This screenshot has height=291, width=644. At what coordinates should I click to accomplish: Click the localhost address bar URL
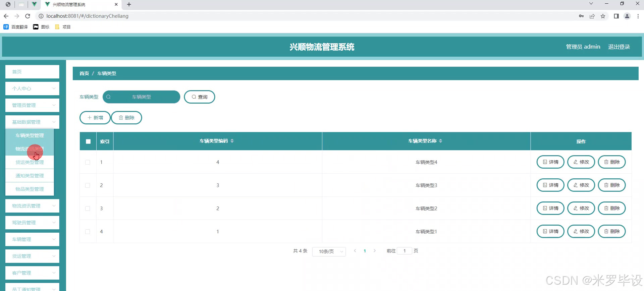click(x=87, y=16)
